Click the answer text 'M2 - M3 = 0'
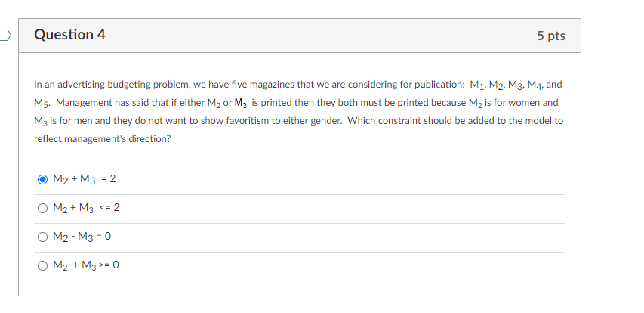The width and height of the screenshot is (644, 313). click(x=82, y=237)
